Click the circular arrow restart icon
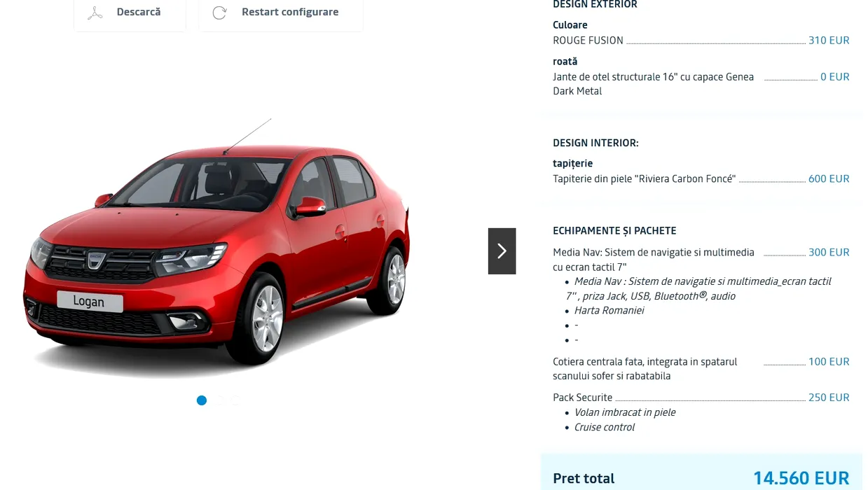Image resolution: width=868 pixels, height=490 pixels. (219, 13)
